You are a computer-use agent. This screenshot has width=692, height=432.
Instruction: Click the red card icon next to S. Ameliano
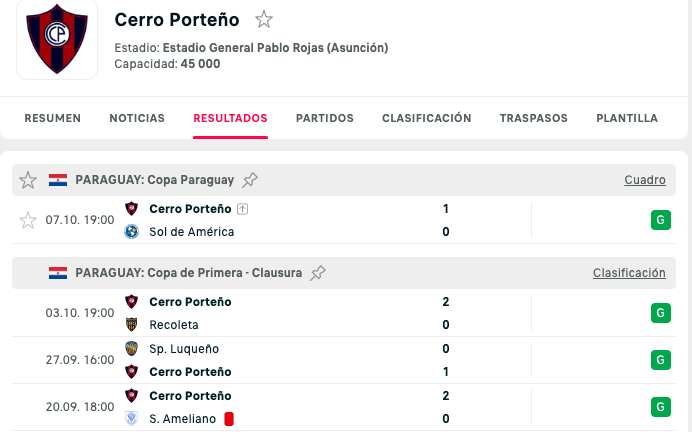point(228,419)
